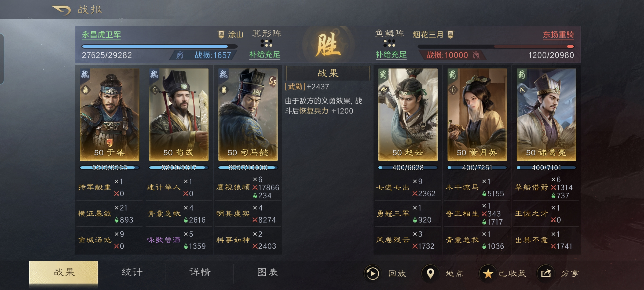The width and height of the screenshot is (644, 290).
Task: Click the alliance badge beside 烟花三月
Action: point(450,34)
